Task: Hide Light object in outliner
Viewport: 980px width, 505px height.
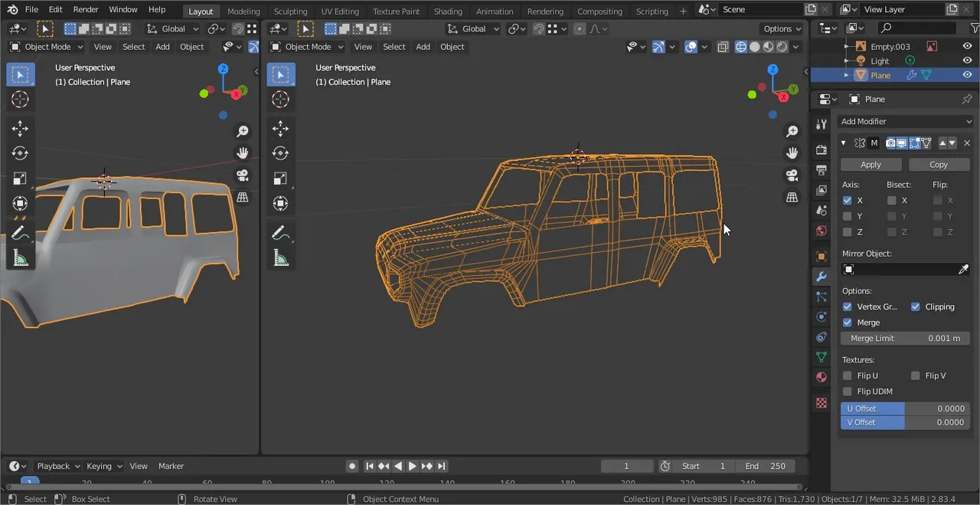Action: click(967, 61)
